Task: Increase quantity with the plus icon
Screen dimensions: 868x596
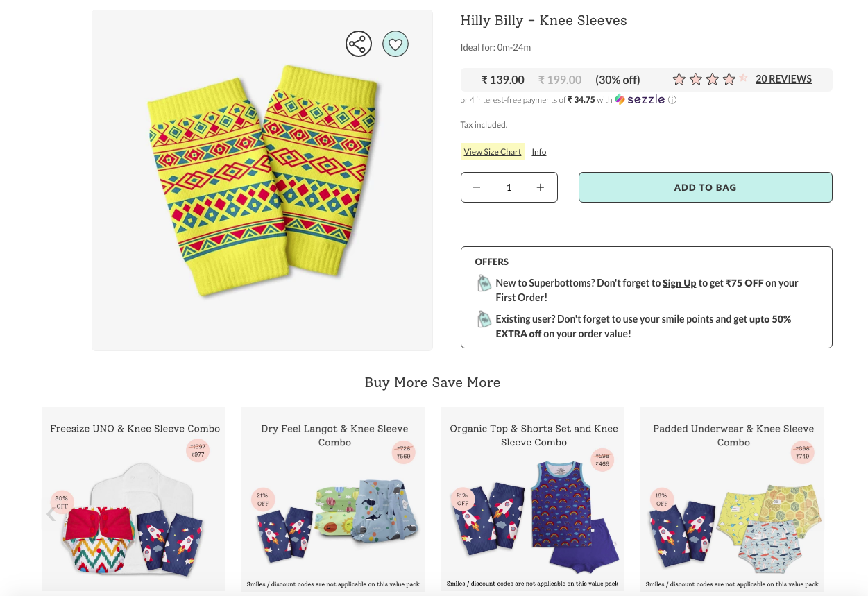Action: pyautogui.click(x=541, y=187)
